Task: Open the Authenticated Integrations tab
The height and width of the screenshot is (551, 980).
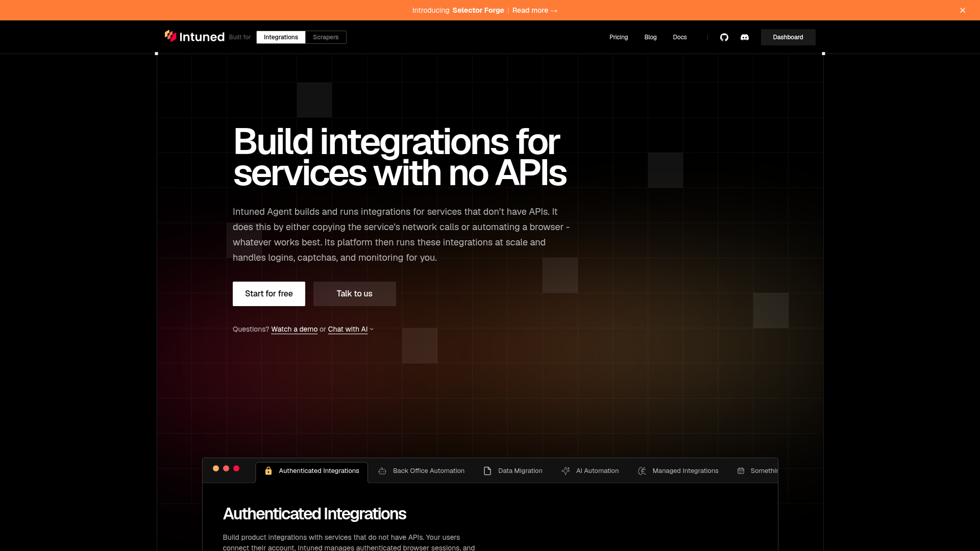Action: (311, 471)
